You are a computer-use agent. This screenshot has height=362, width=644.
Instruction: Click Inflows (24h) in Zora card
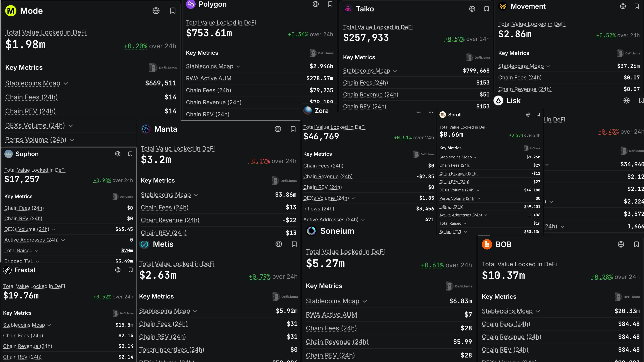coord(319,209)
